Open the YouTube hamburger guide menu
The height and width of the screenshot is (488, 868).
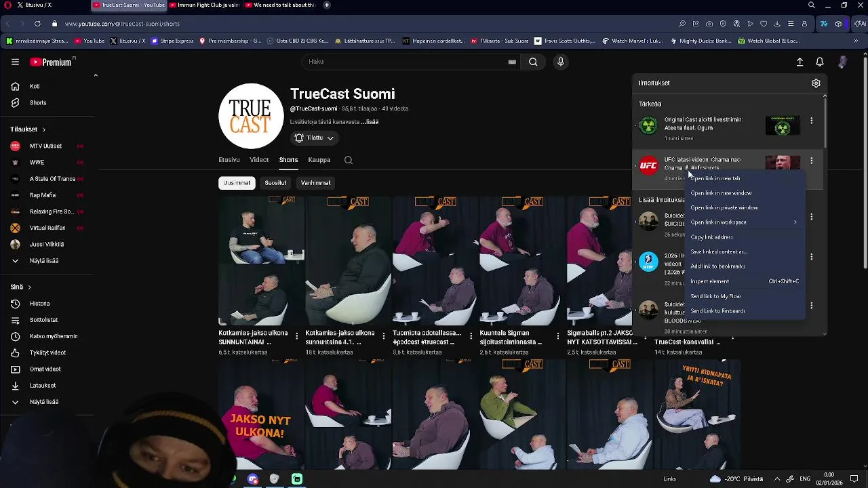pos(15,62)
